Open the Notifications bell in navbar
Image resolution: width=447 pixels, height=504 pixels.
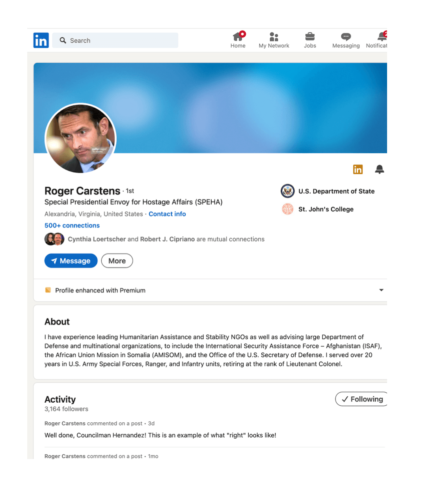382,37
